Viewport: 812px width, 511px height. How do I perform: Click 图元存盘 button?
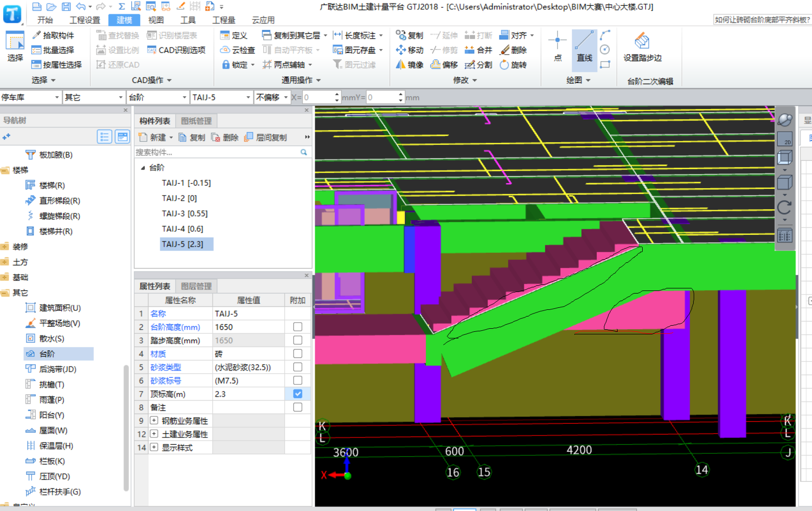[358, 50]
